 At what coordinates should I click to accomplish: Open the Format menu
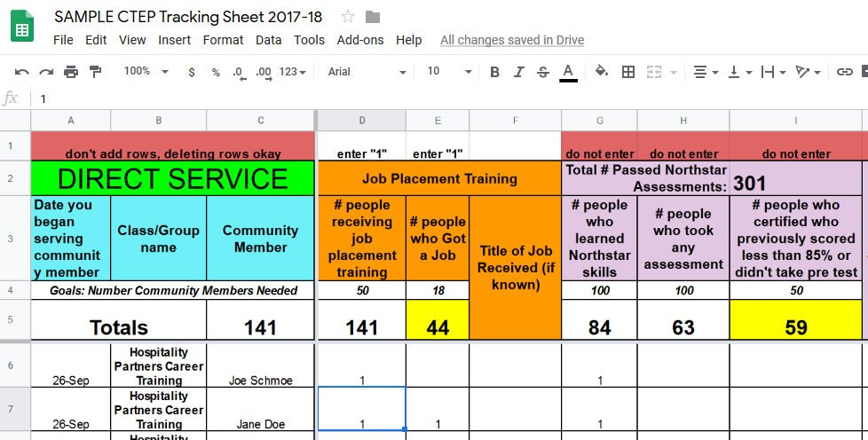tap(223, 40)
